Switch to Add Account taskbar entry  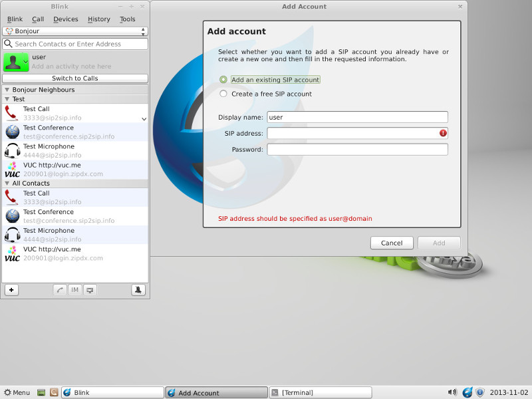click(217, 392)
